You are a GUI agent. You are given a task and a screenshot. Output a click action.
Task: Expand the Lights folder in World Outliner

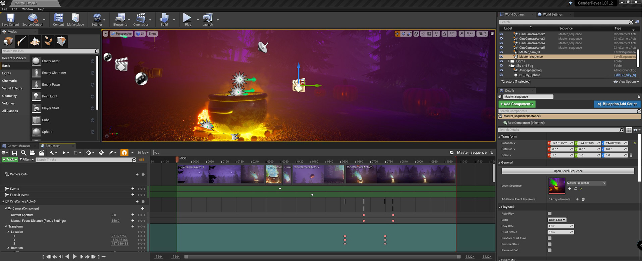pyautogui.click(x=509, y=61)
